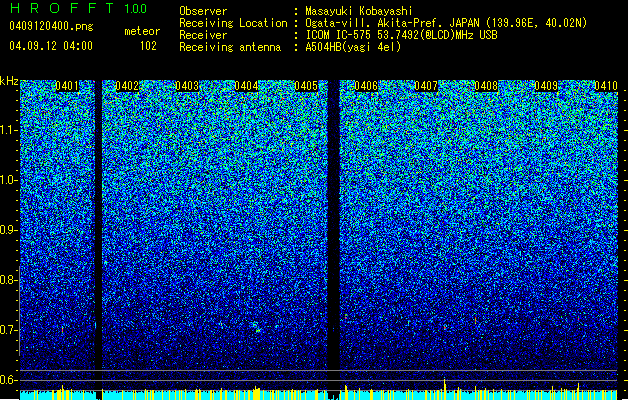Click the Receiving antenna label
This screenshot has width=629, height=400.
pos(230,47)
